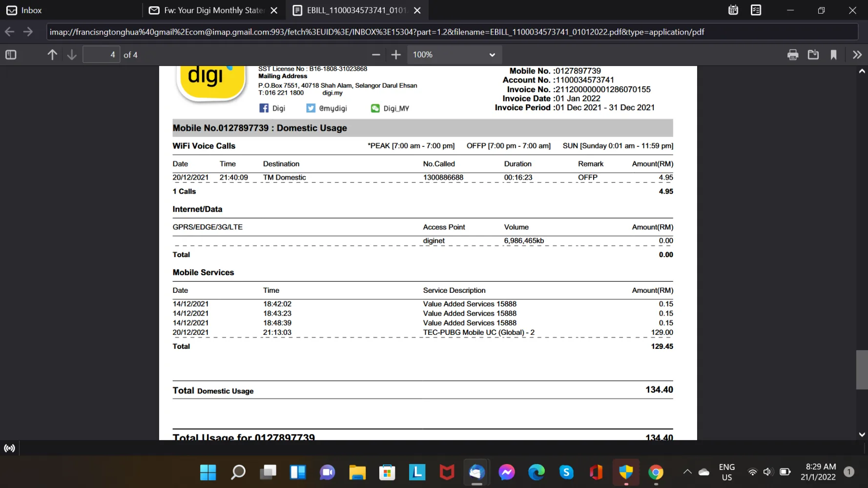Screen dimensions: 868x488
Task: Zoom out with the minus icon
Action: [x=376, y=55]
